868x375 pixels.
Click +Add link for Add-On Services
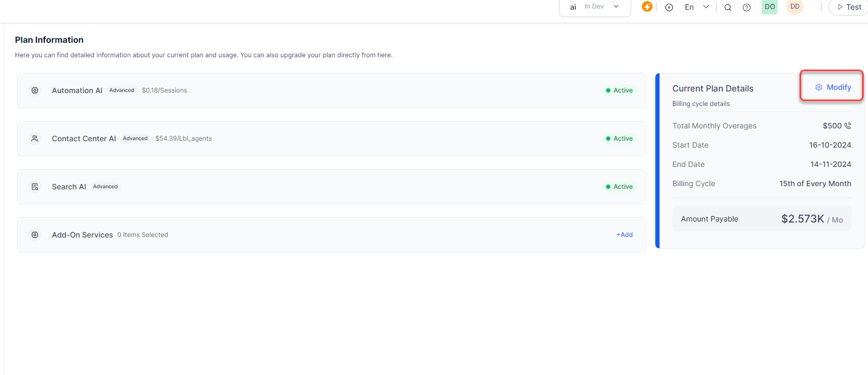(624, 235)
